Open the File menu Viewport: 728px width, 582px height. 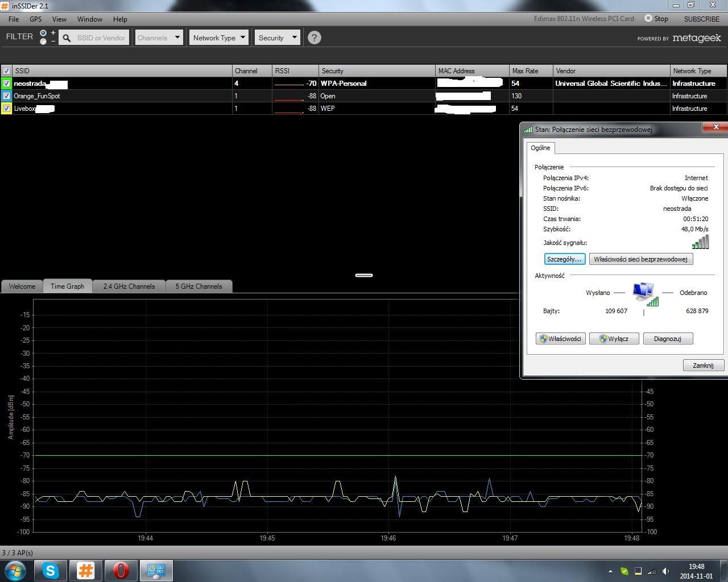click(x=14, y=19)
